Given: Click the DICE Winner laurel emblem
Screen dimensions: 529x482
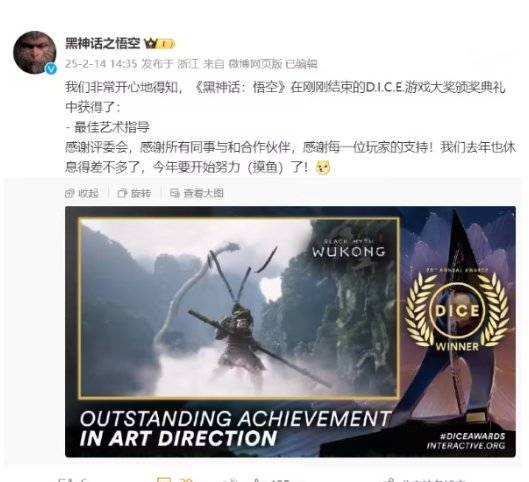Looking at the screenshot, I should click(x=457, y=312).
